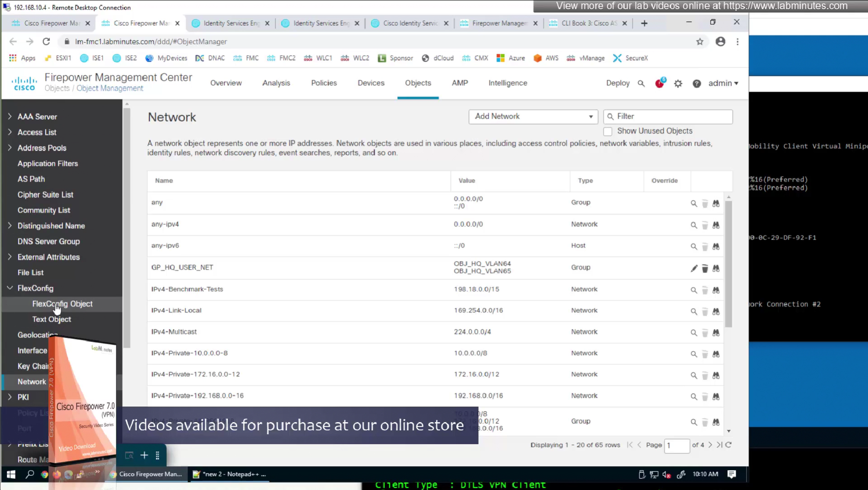Open the notifications alert icon in the header

(x=659, y=83)
